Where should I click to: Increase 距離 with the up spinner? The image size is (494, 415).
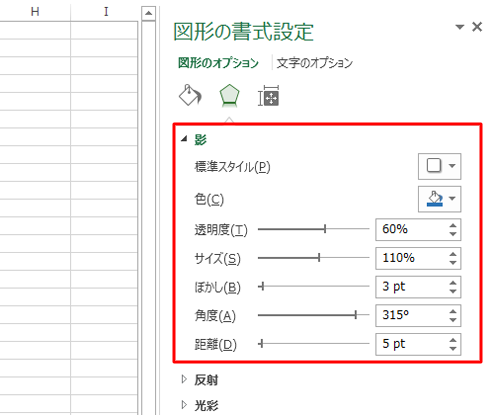453,340
